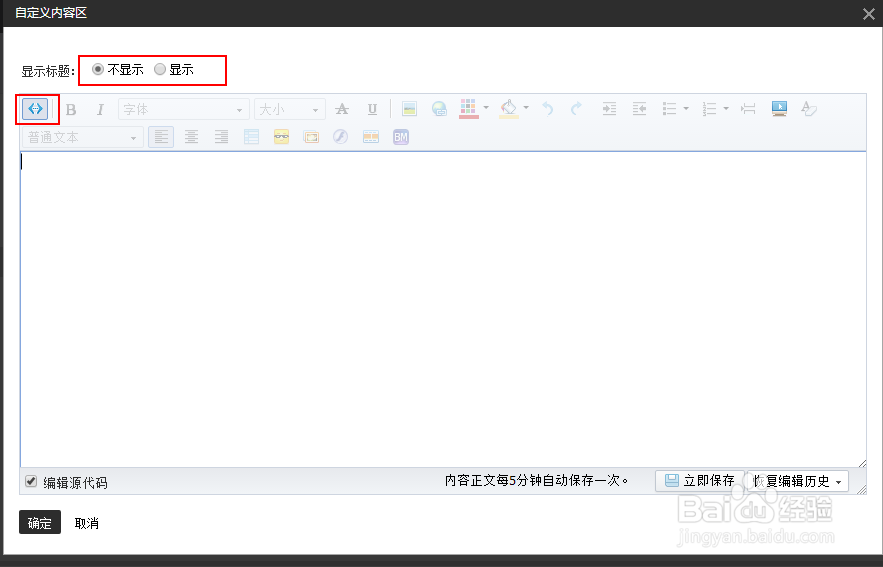Image resolution: width=883 pixels, height=567 pixels.
Task: Apply the paint bucket background color
Action: [509, 108]
